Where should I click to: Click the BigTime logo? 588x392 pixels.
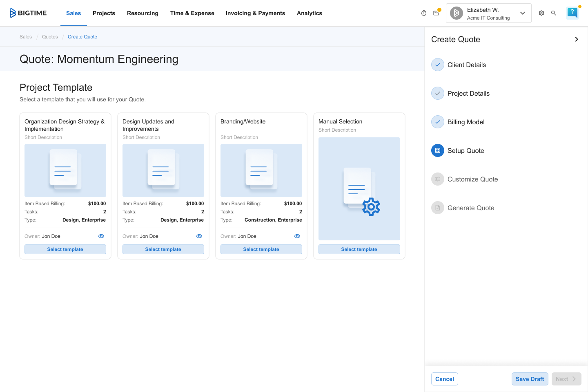pos(28,13)
